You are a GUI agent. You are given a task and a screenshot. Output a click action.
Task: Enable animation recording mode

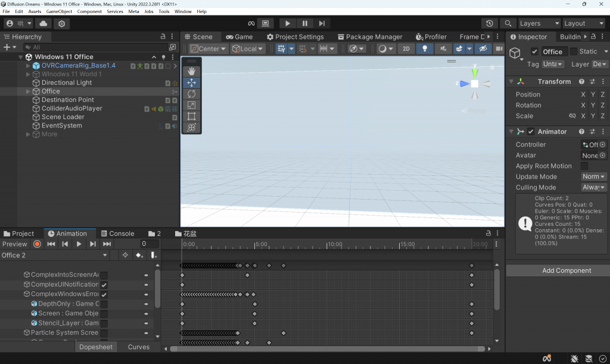coord(37,244)
